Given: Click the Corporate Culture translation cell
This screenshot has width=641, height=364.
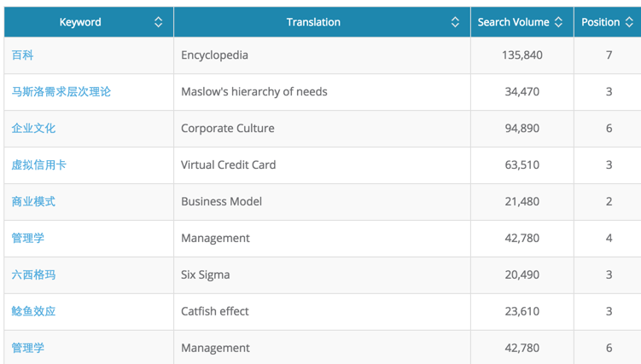Looking at the screenshot, I should (228, 129).
